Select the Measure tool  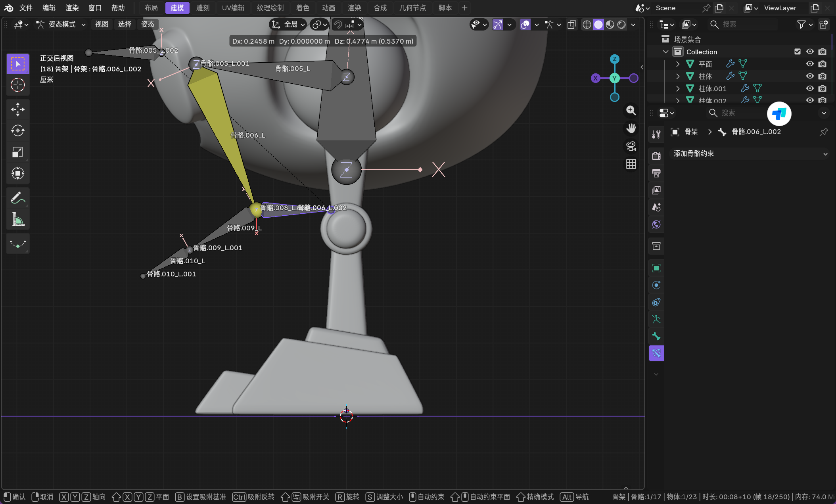click(x=17, y=219)
